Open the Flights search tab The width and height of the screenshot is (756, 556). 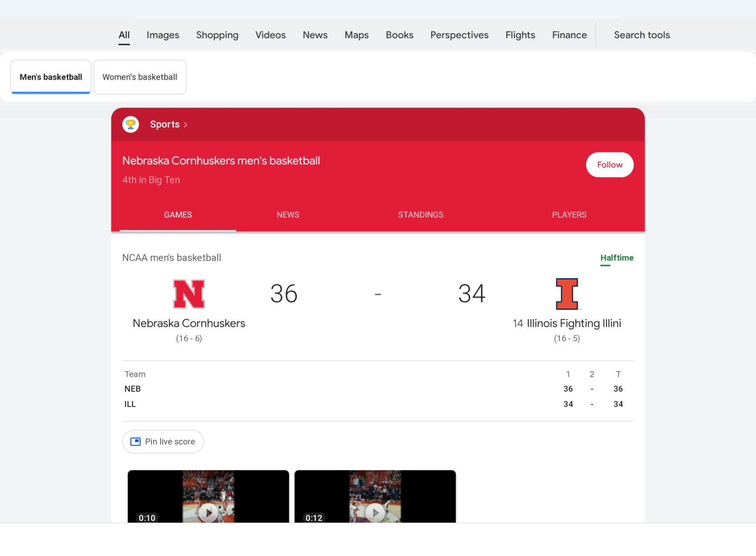click(520, 35)
